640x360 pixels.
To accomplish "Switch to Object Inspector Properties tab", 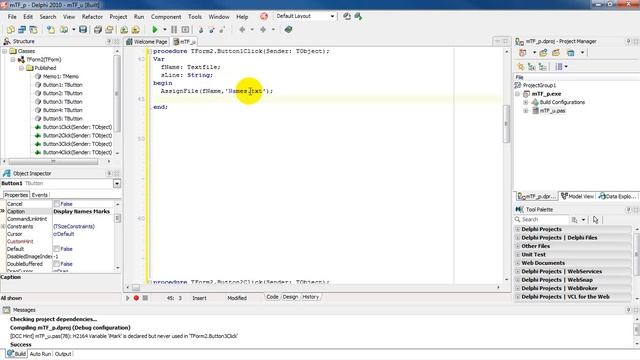I will click(x=16, y=195).
